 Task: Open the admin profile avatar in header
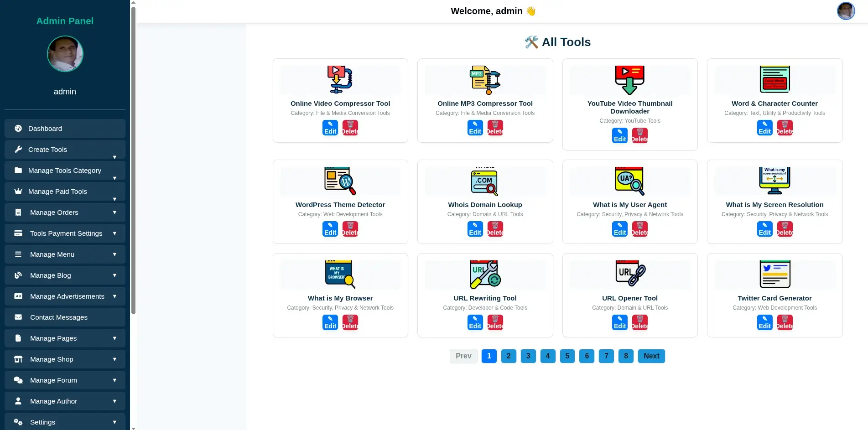[846, 11]
